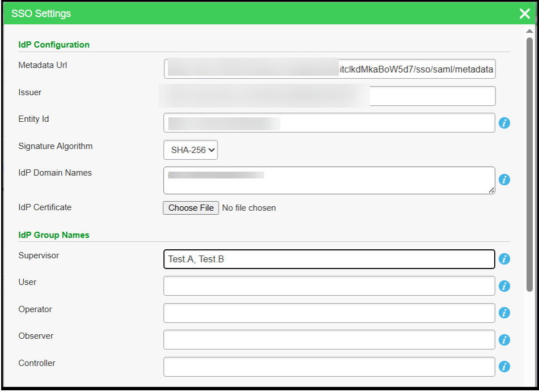Screen dimensions: 539x392
Task: Select the Metadata Url field
Action: pyautogui.click(x=329, y=69)
